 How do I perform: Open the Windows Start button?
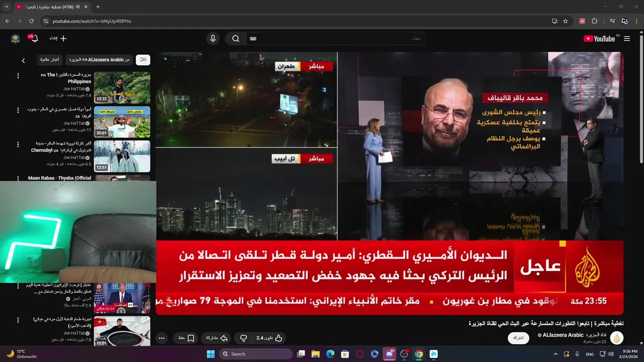pos(211,354)
